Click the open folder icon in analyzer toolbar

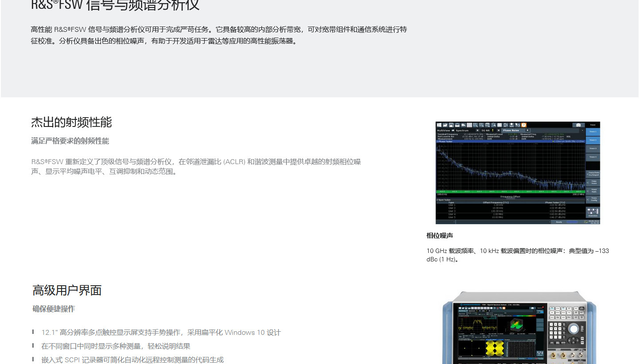[445, 125]
